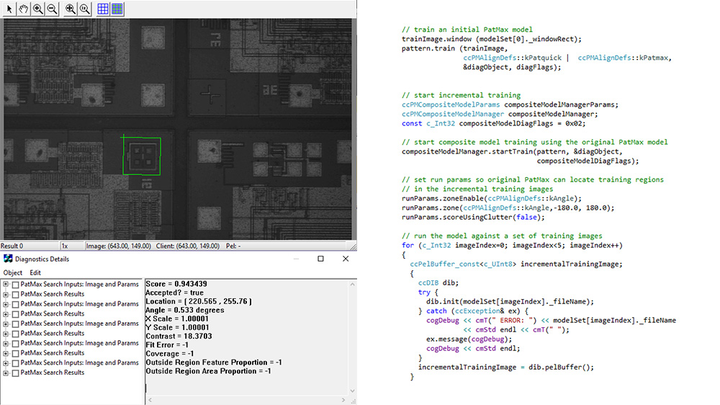This screenshot has height=405, width=720.
Task: Check the first PatMax Search Results checkbox
Action: tap(15, 295)
